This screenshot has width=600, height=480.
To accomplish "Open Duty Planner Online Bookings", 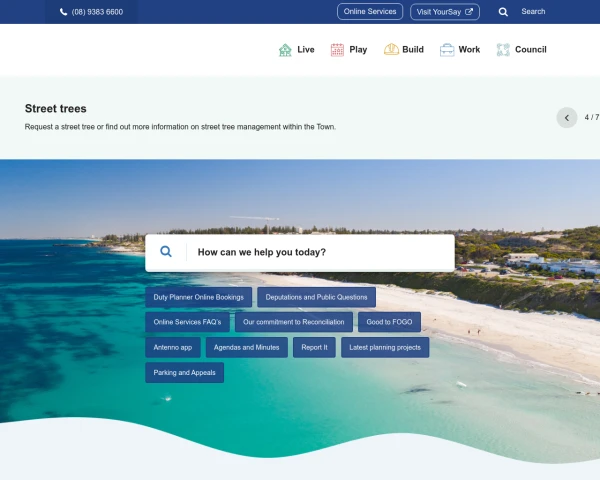I will 198,297.
